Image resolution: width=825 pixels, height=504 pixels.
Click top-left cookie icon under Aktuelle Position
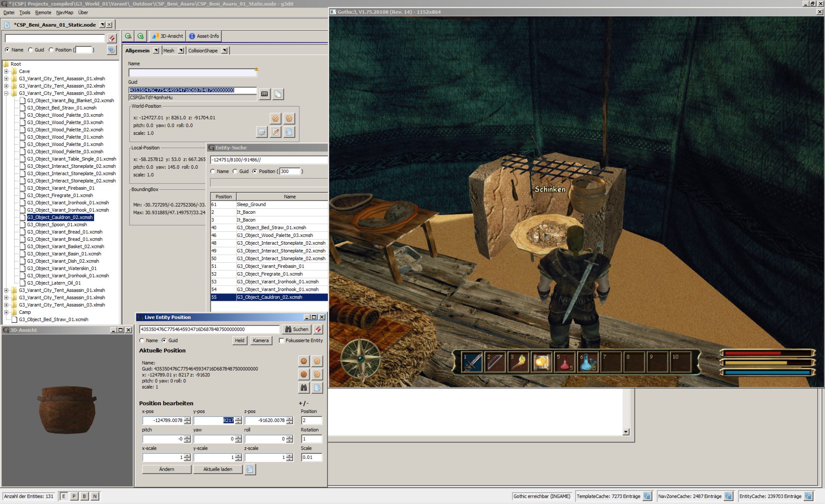tap(304, 361)
